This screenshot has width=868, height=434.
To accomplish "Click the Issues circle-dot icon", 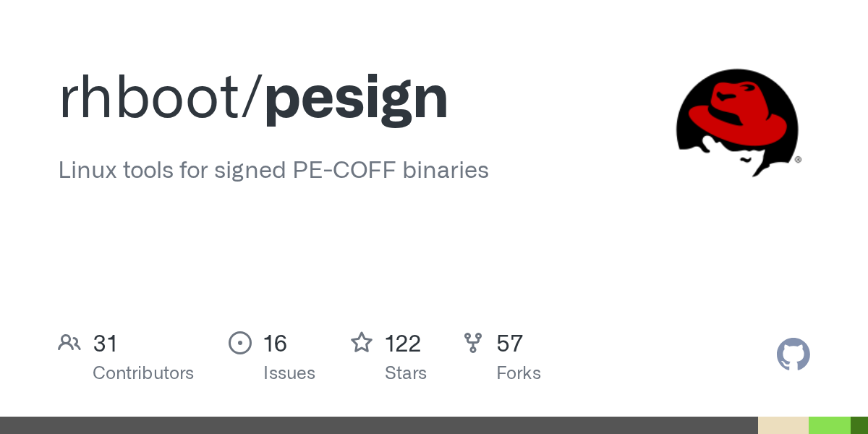I will pyautogui.click(x=240, y=343).
